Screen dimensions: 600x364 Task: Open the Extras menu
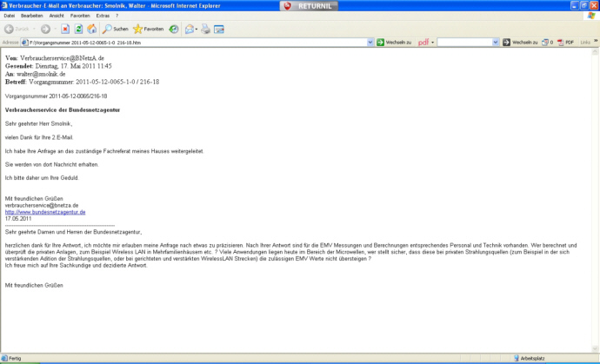103,16
